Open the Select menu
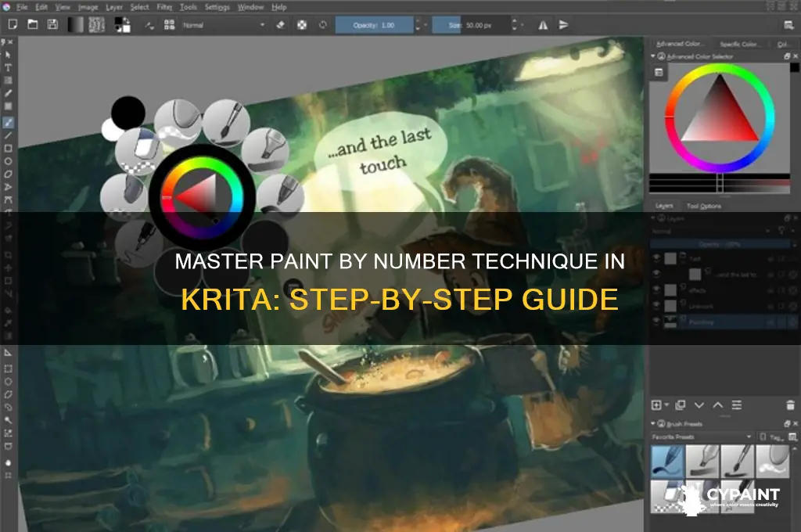The height and width of the screenshot is (532, 801). coord(139,7)
